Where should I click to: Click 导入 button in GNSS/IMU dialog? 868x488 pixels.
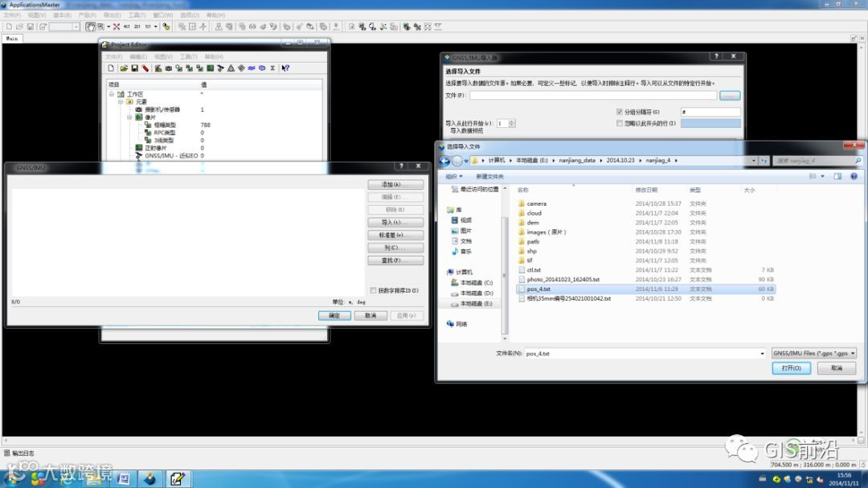coord(395,222)
